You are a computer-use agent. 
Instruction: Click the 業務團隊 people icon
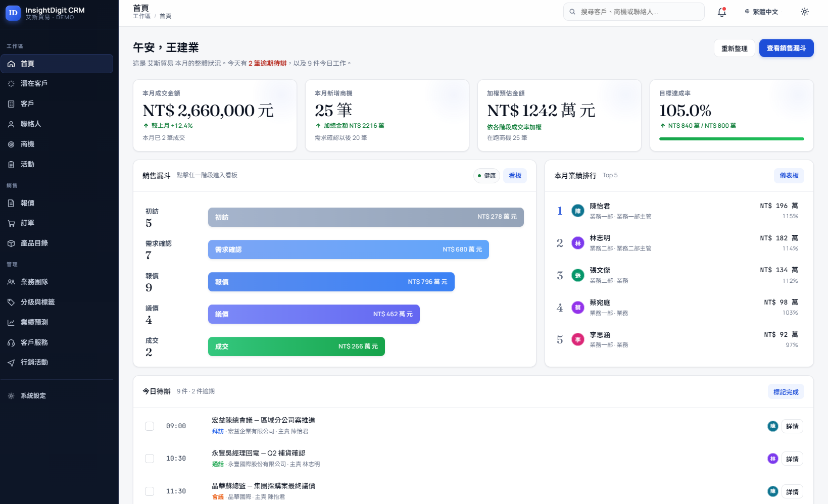(11, 282)
